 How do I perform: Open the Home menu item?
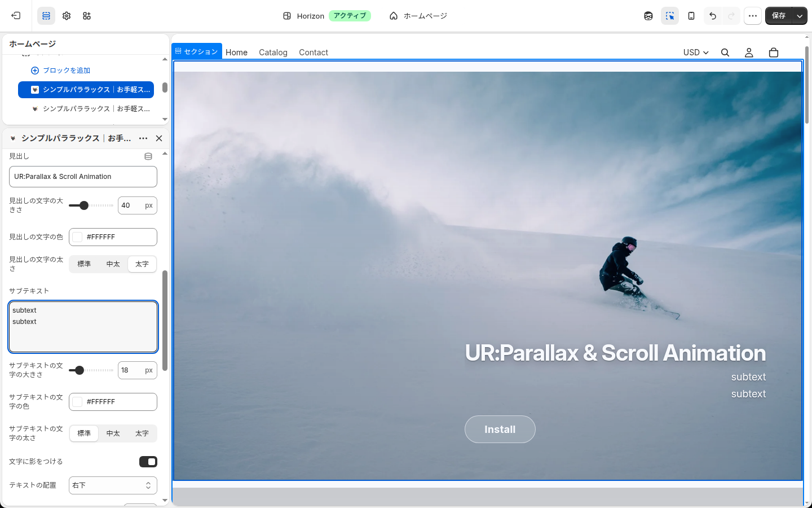(236, 52)
